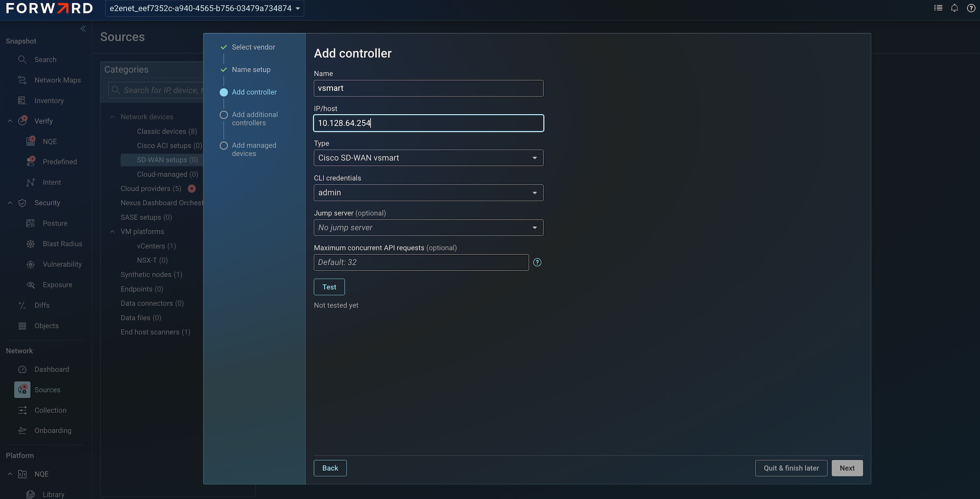Open the task list icon in header
Viewport: 980px width, 499px height.
point(938,8)
